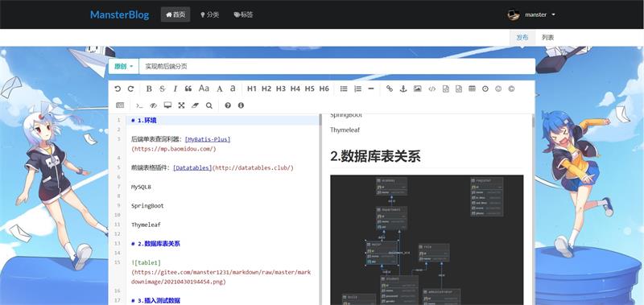Insert a horizontal rule
This screenshot has height=305, width=644.
371,89
